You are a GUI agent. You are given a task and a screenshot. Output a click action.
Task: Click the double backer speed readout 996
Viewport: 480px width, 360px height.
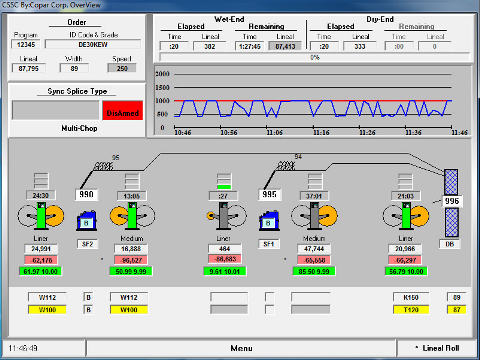452,201
